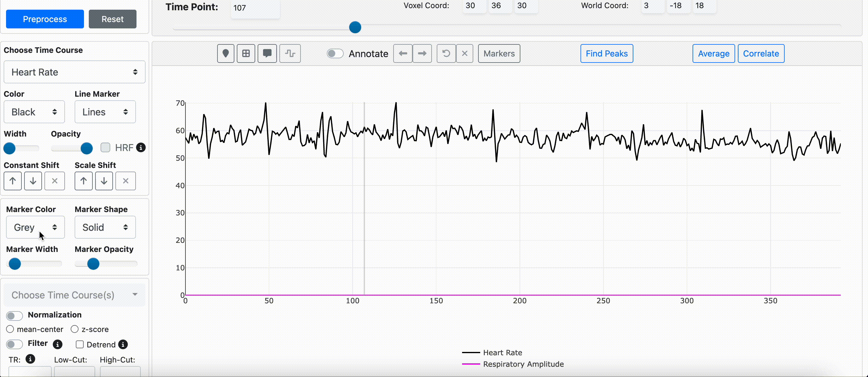
Task: Click HRF info icon
Action: (141, 147)
